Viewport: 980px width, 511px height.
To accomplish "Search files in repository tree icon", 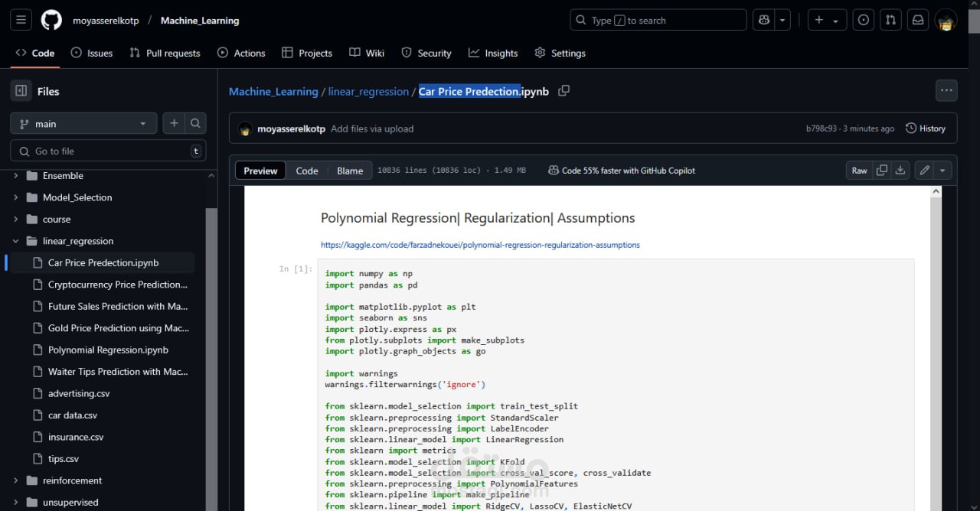I will [x=196, y=123].
